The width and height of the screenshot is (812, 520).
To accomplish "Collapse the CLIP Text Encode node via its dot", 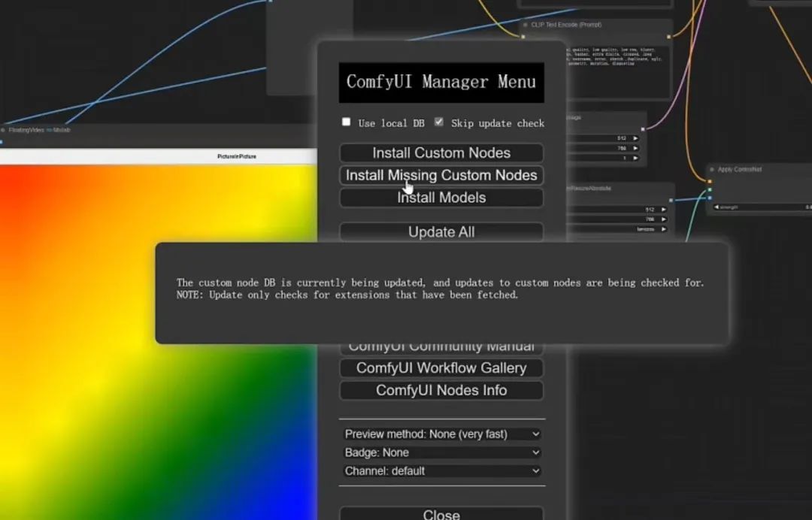I will [x=525, y=25].
